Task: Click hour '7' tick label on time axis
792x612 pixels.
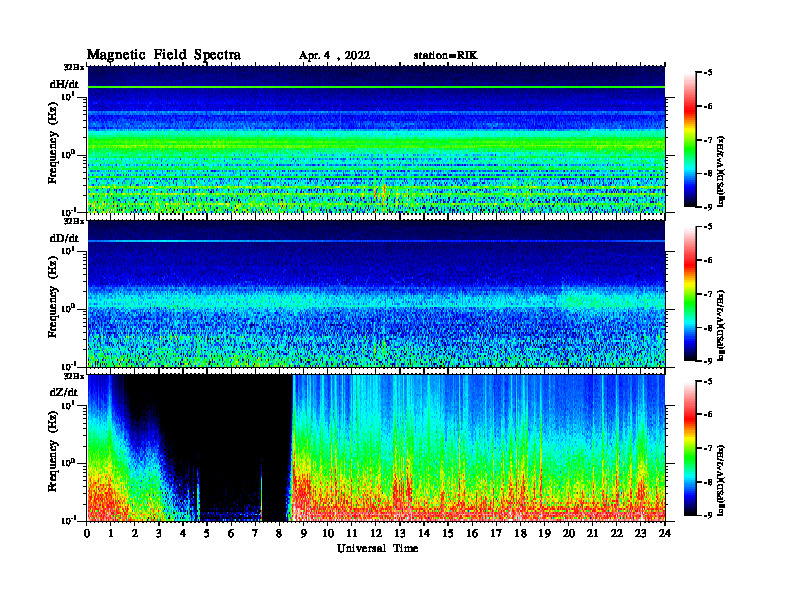Action: tap(256, 533)
